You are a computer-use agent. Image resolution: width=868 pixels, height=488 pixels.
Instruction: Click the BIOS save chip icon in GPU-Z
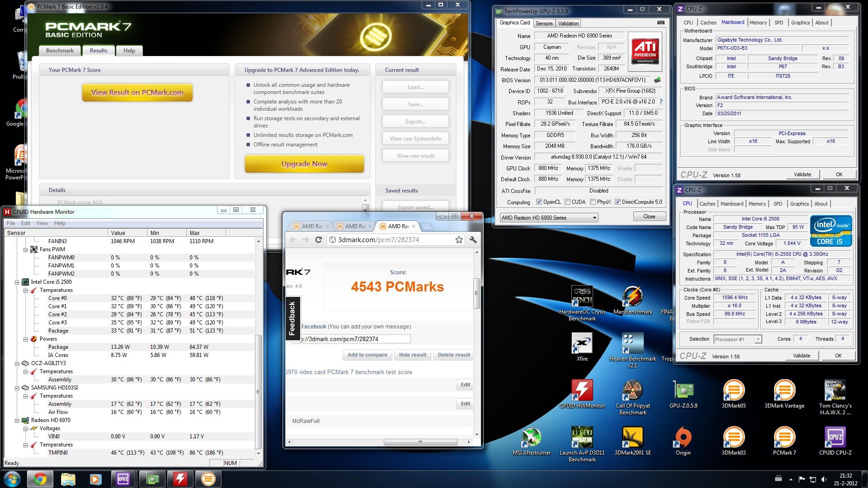click(657, 80)
